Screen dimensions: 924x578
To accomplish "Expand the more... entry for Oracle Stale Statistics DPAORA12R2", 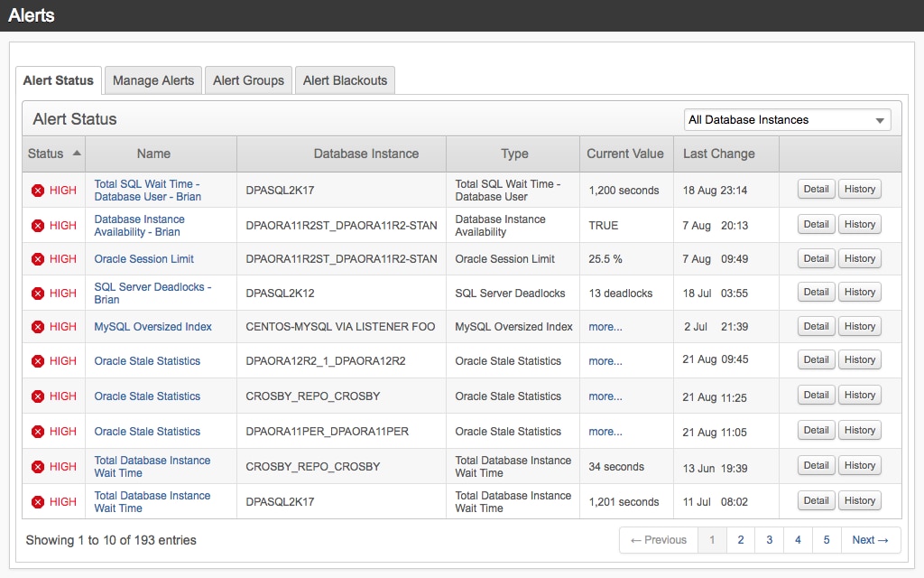I will coord(605,360).
